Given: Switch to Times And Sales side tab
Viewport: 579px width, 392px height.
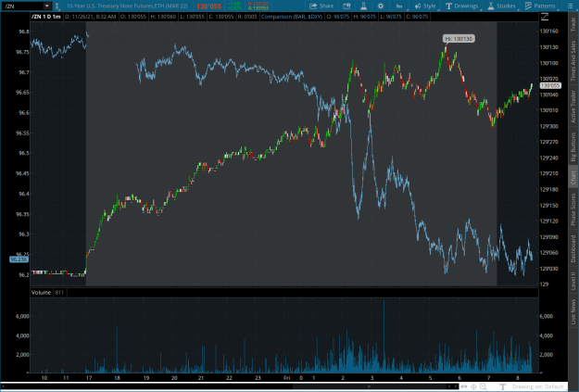Looking at the screenshot, I should click(573, 60).
